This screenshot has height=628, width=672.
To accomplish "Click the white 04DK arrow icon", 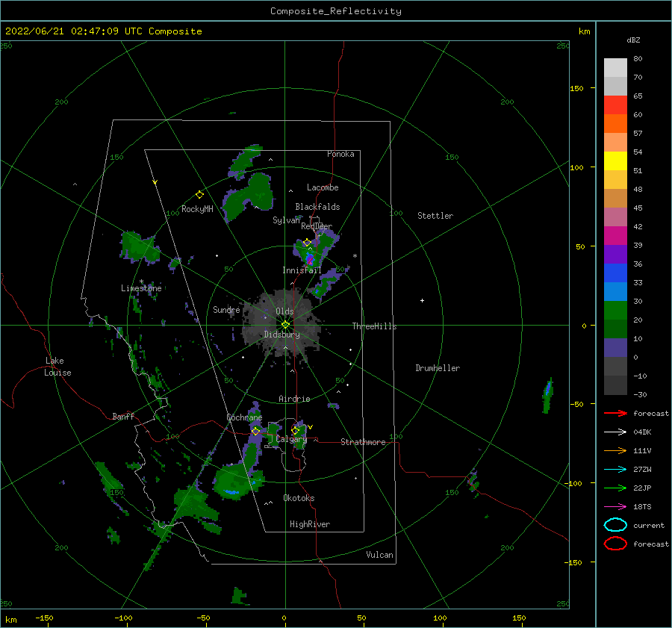I will (615, 432).
